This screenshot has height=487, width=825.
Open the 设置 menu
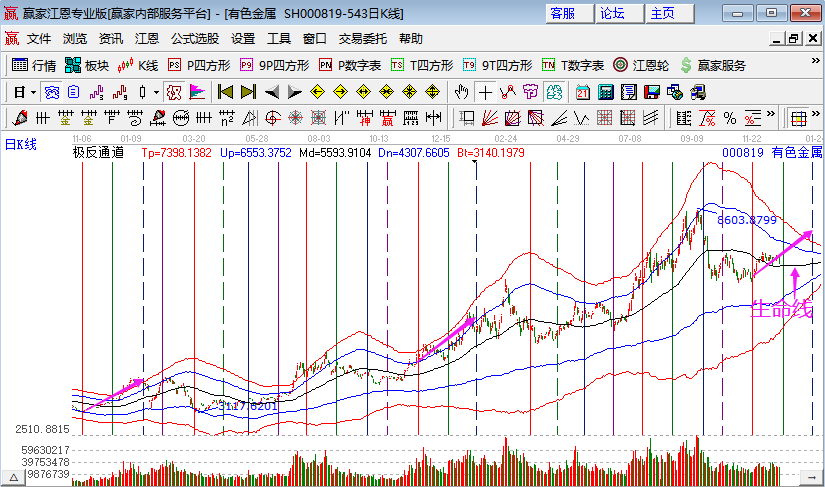pos(243,38)
